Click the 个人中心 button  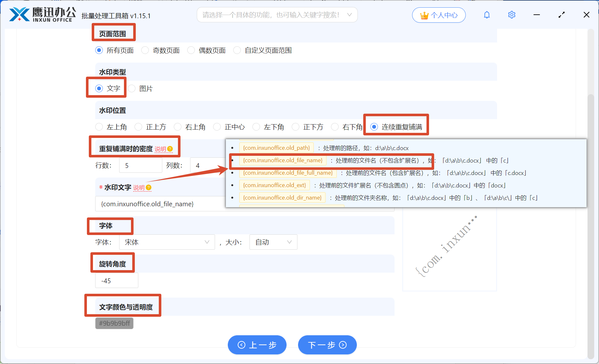439,15
